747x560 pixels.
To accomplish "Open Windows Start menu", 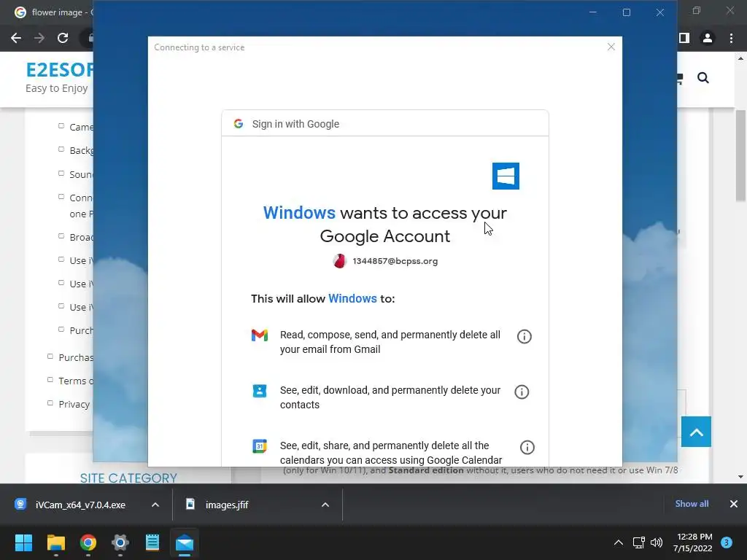I will pos(23,542).
